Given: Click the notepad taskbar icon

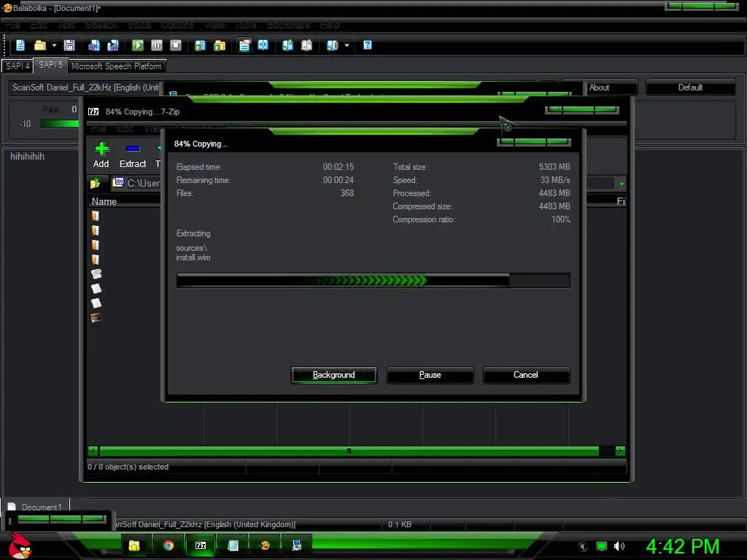Looking at the screenshot, I should (x=233, y=545).
